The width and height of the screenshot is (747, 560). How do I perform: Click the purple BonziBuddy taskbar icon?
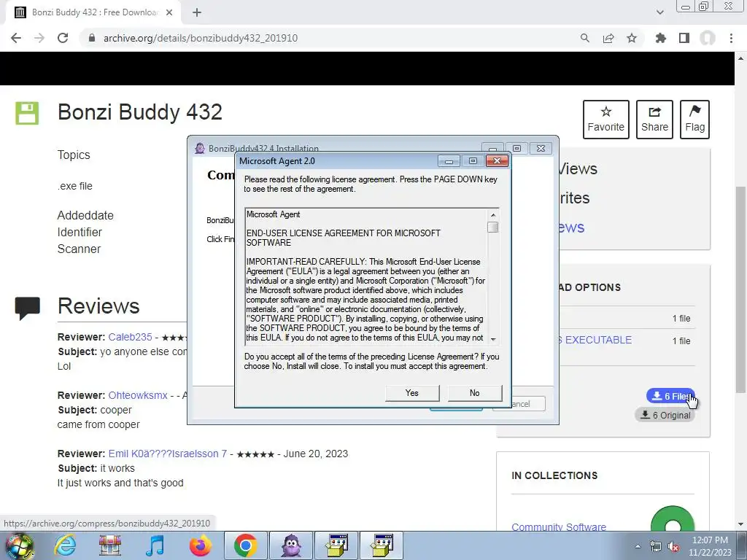click(x=292, y=545)
